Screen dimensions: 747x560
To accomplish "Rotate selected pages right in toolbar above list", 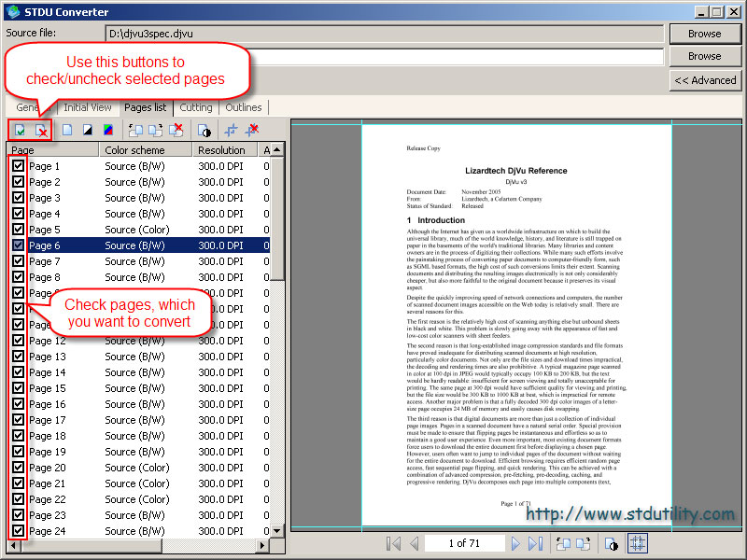I will click(x=155, y=130).
